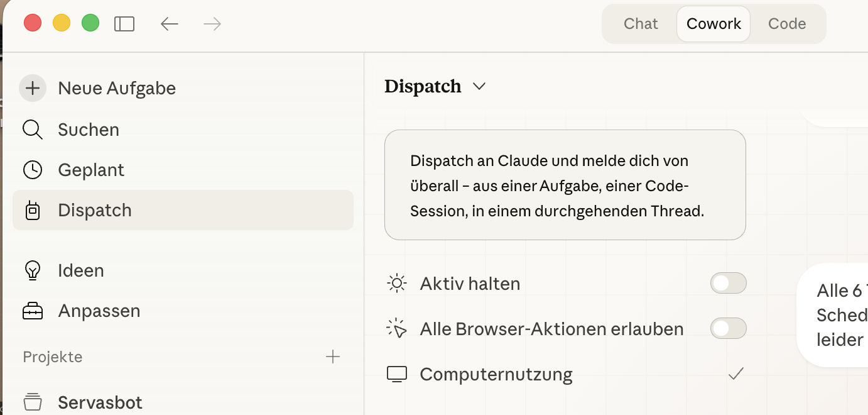The width and height of the screenshot is (868, 415).
Task: Collapse the sidebar with the panel icon
Action: click(x=124, y=23)
